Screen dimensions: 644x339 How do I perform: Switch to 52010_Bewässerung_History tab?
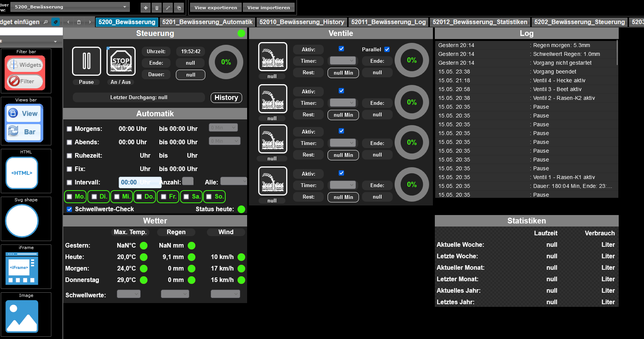point(302,22)
